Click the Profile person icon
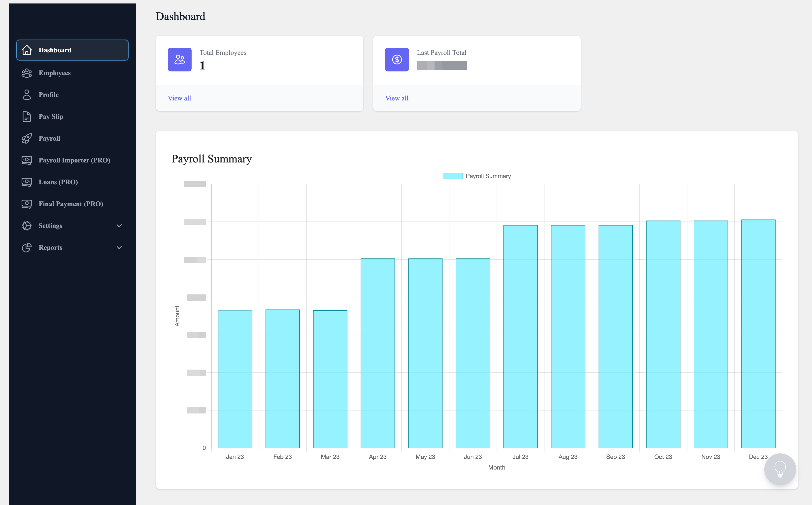The height and width of the screenshot is (505, 812). click(27, 95)
